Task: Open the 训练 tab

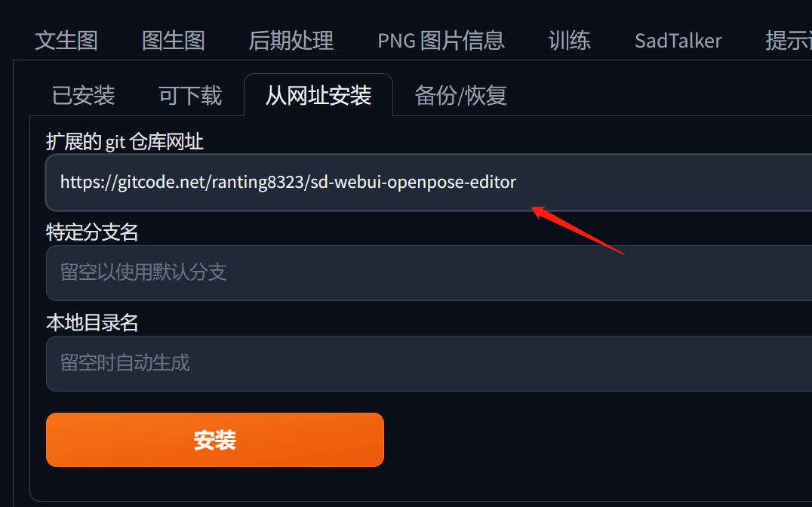Action: click(570, 41)
